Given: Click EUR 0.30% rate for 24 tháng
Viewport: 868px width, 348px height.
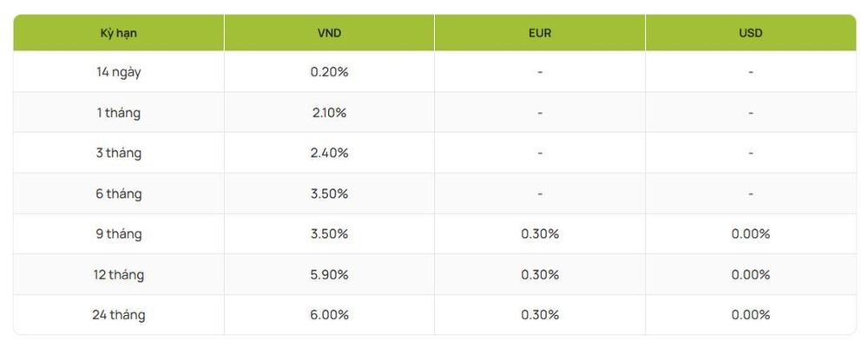Looking at the screenshot, I should point(540,315).
